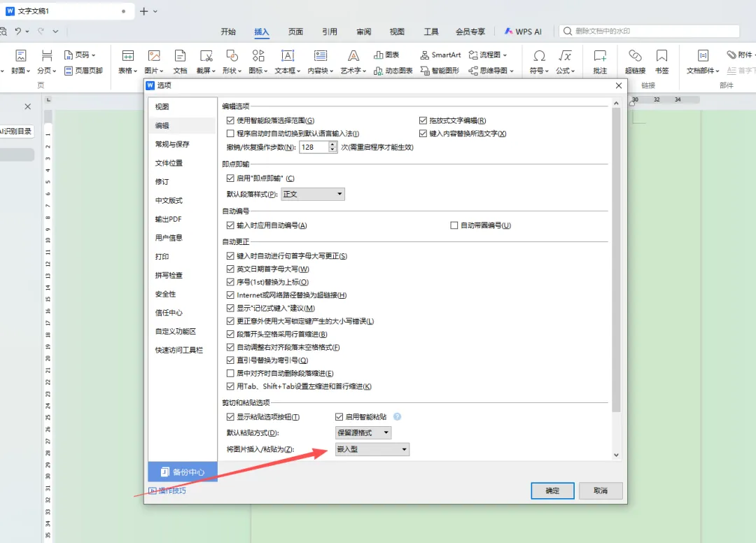Screen dimensions: 756x543
Task: Click the undo steps number field
Action: point(314,147)
